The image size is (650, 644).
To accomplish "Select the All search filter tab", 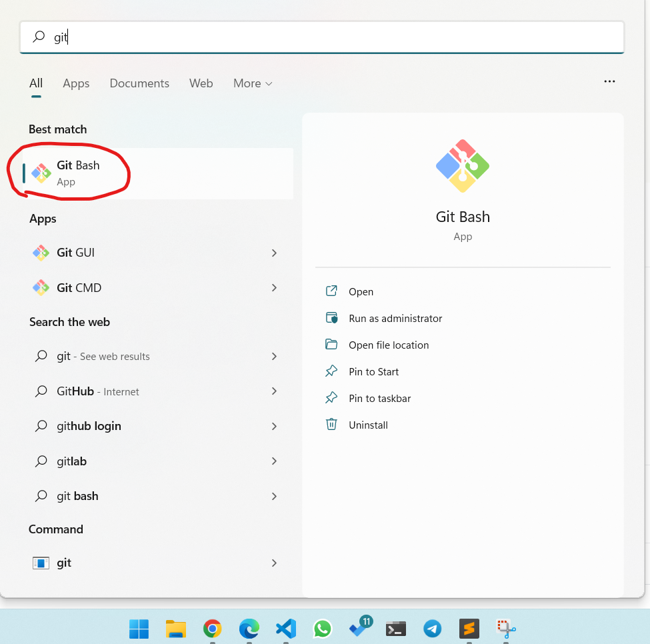I will [36, 83].
